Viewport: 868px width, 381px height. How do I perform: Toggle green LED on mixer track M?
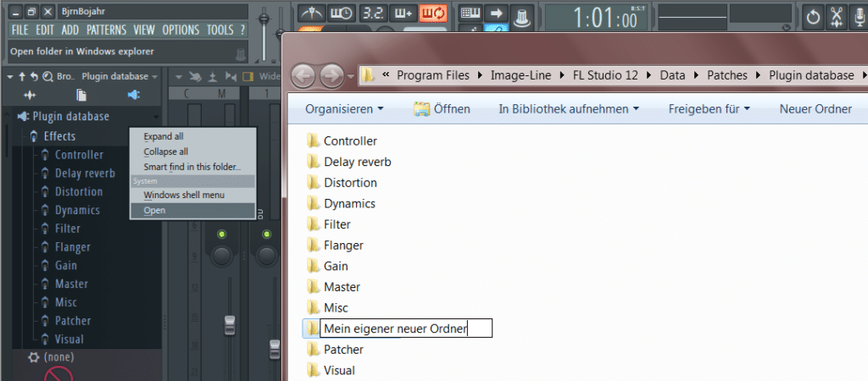pos(222,235)
